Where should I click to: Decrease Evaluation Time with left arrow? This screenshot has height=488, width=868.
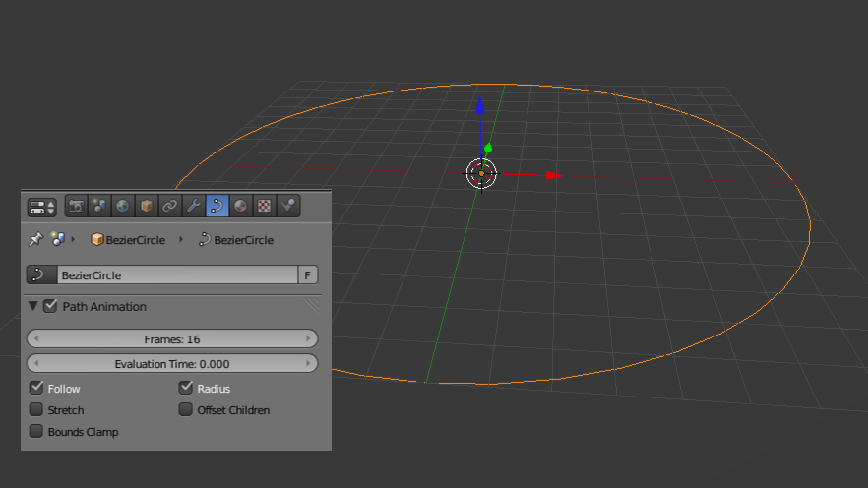pyautogui.click(x=36, y=363)
